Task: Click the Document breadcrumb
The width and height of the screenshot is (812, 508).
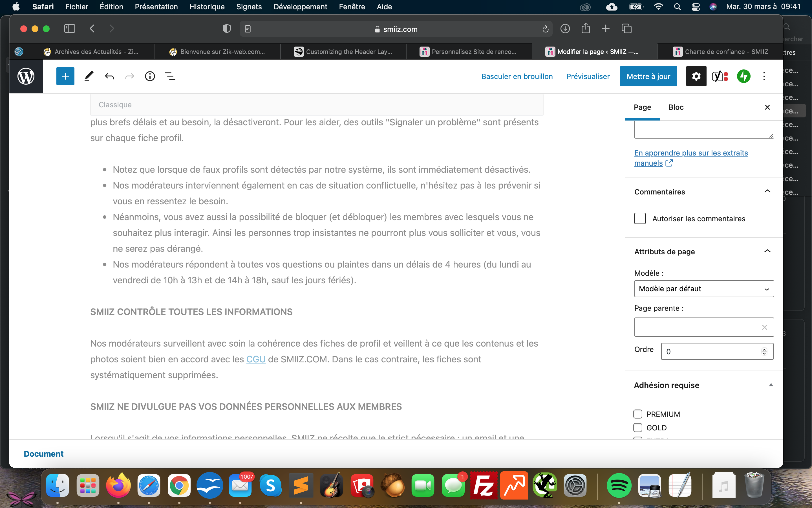Action: tap(44, 454)
